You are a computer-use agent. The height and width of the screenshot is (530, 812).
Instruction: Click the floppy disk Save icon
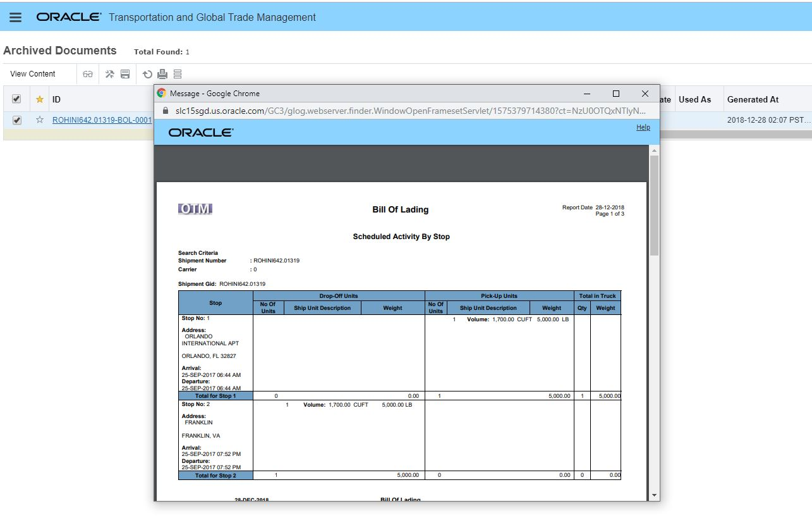(125, 74)
